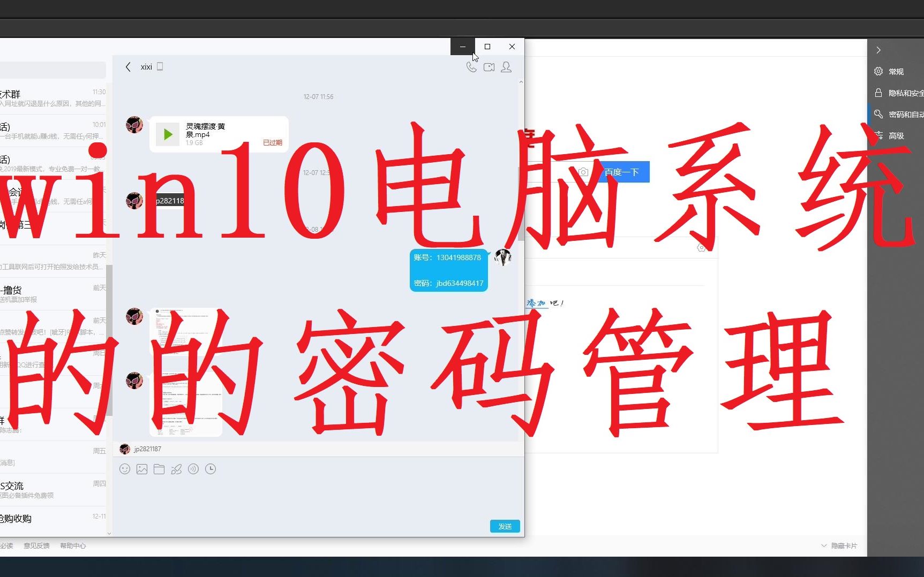Select the screenshot scissors tool

(176, 469)
